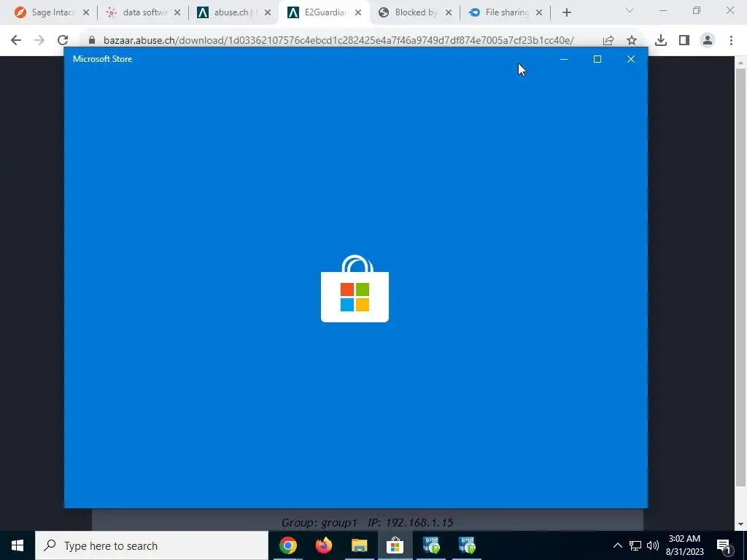The width and height of the screenshot is (747, 560).
Task: Launch Firefox from the taskbar
Action: pyautogui.click(x=323, y=545)
